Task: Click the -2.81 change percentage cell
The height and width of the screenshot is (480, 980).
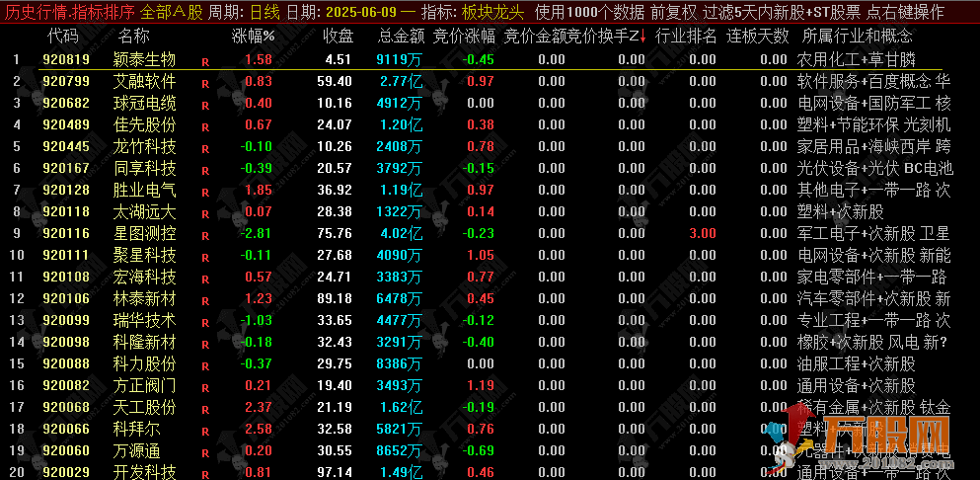Action: point(257,234)
